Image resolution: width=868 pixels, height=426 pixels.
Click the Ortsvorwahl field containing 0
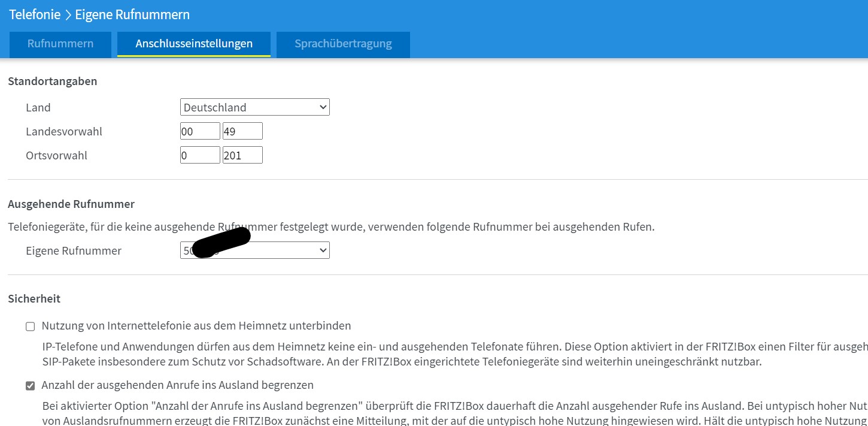[x=200, y=154]
